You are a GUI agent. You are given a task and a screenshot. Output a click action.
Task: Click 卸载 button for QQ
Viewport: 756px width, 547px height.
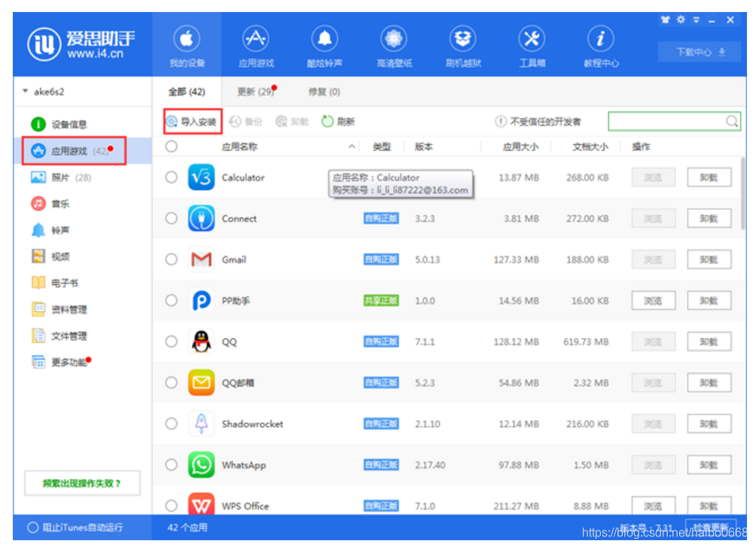coord(709,341)
